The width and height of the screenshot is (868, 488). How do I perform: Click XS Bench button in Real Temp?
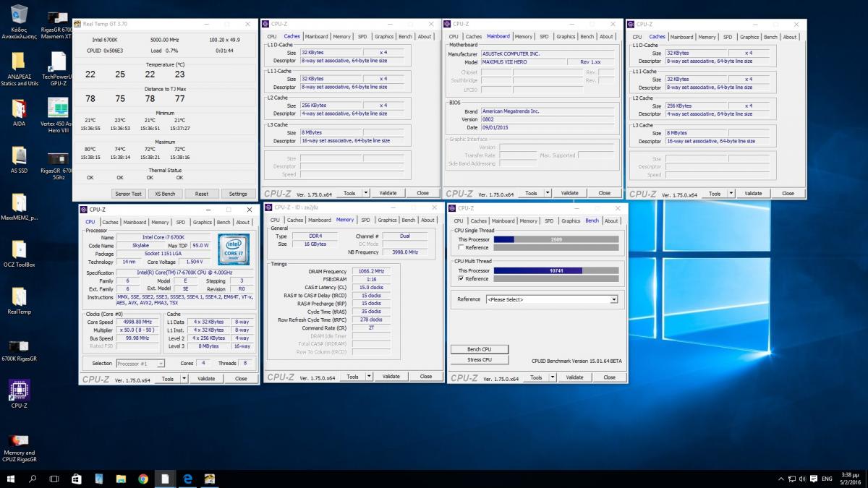coord(166,194)
